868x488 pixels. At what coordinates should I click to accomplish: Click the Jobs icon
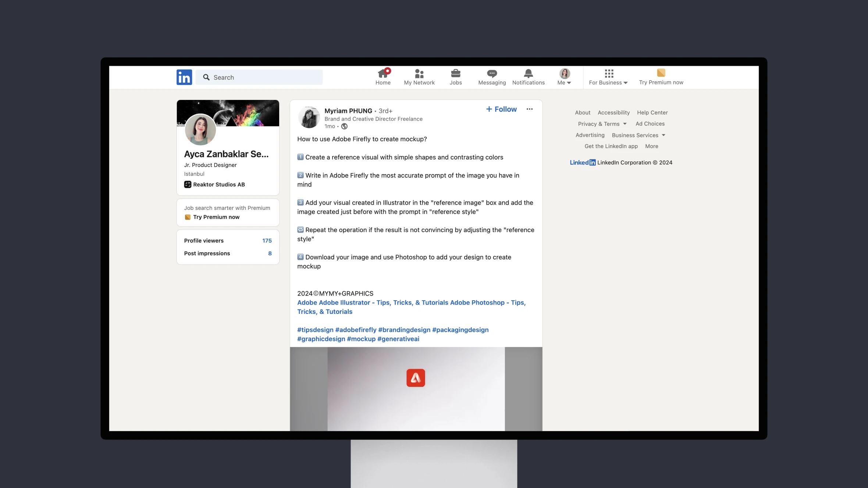[455, 76]
